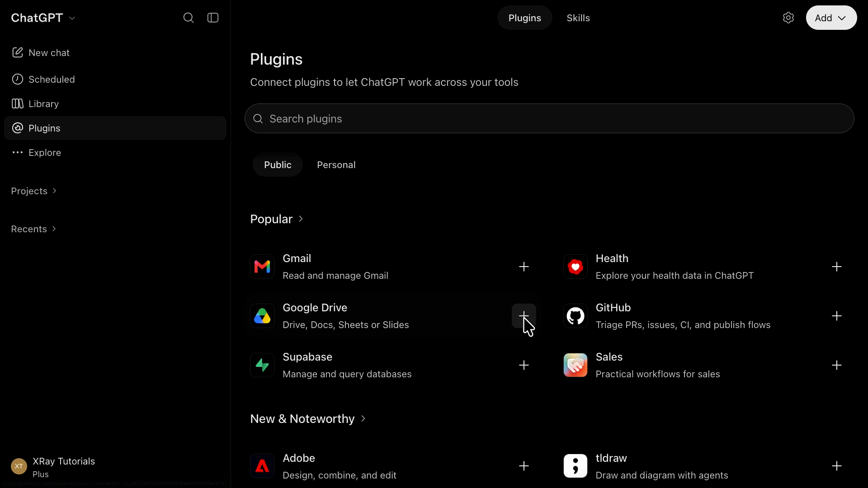Add the Gmail plugin with plus icon
The width and height of the screenshot is (868, 488).
(524, 267)
